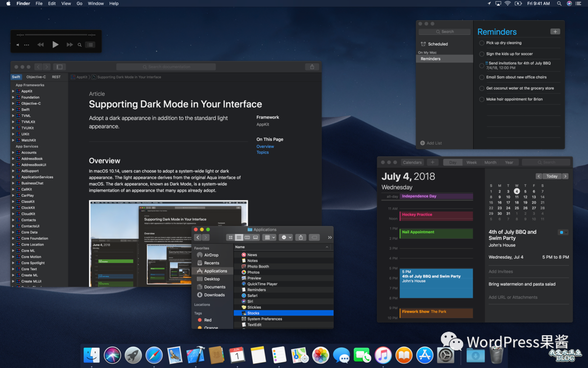
Task: Complete Make hair appointment for Brian
Action: pos(482,99)
